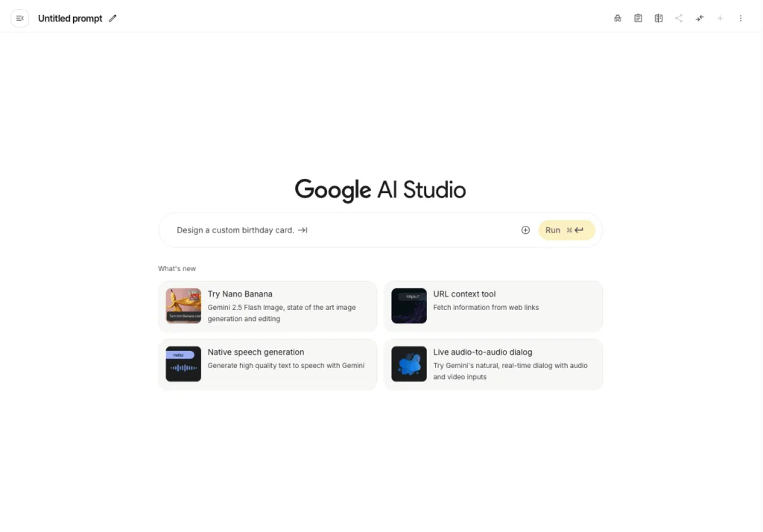Screen dimensions: 763x532
Task: Edit the Untitled prompt title with pencil icon
Action: (113, 19)
